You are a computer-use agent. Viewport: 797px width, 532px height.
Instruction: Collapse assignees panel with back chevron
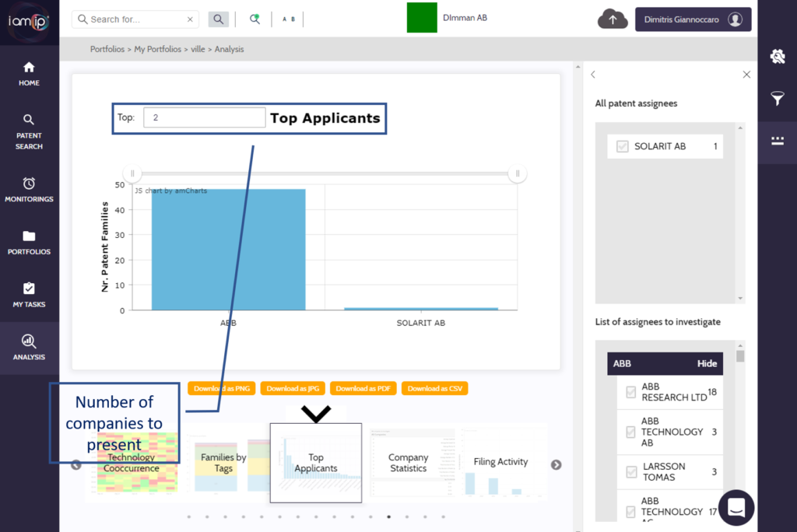[593, 75]
